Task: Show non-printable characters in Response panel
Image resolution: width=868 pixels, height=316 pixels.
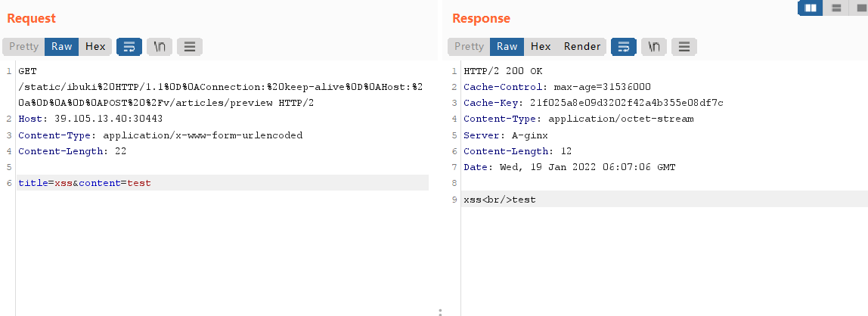Action: (x=653, y=47)
